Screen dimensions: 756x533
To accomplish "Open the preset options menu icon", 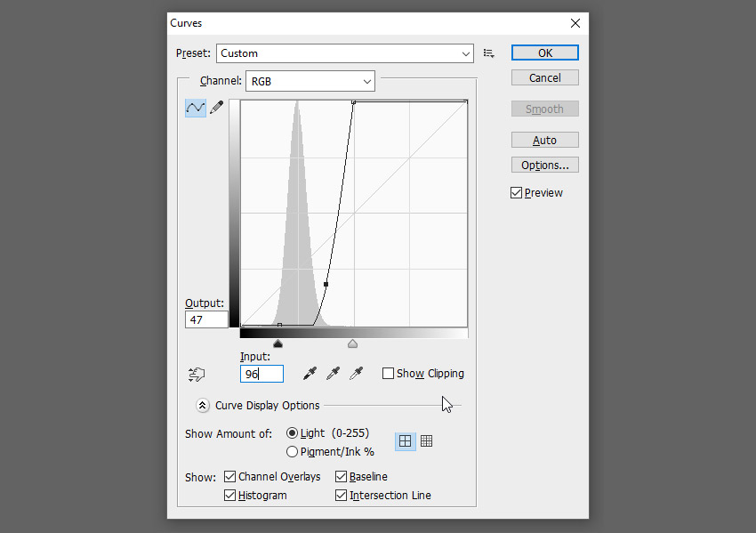I will tap(489, 53).
